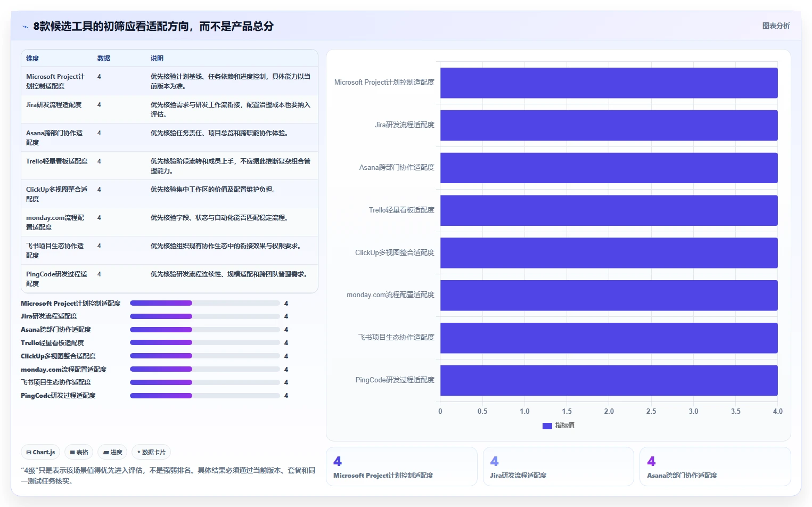Screen dimensions: 812x507
Task: Click the 数据 column header
Action: point(104,59)
